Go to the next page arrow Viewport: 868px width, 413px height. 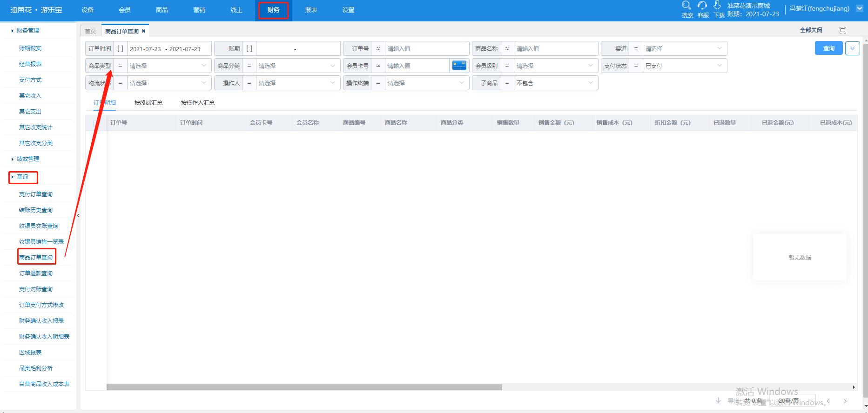tap(845, 401)
